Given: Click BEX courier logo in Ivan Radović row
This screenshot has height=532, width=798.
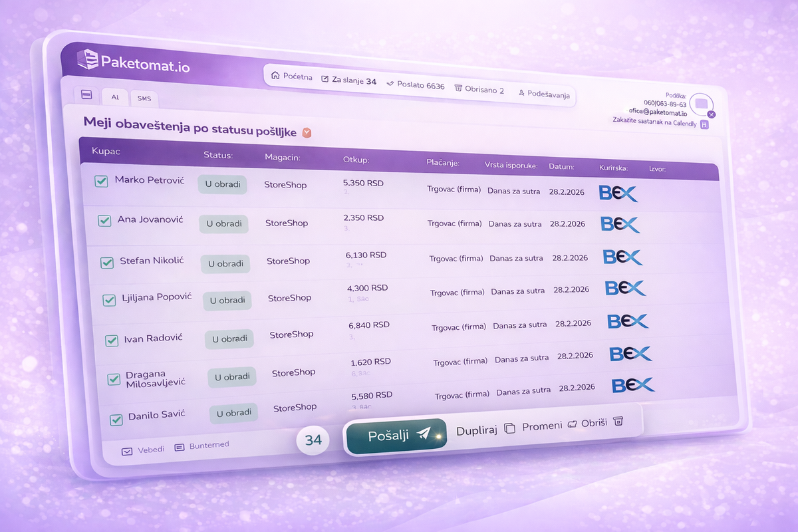Looking at the screenshot, I should (x=628, y=321).
